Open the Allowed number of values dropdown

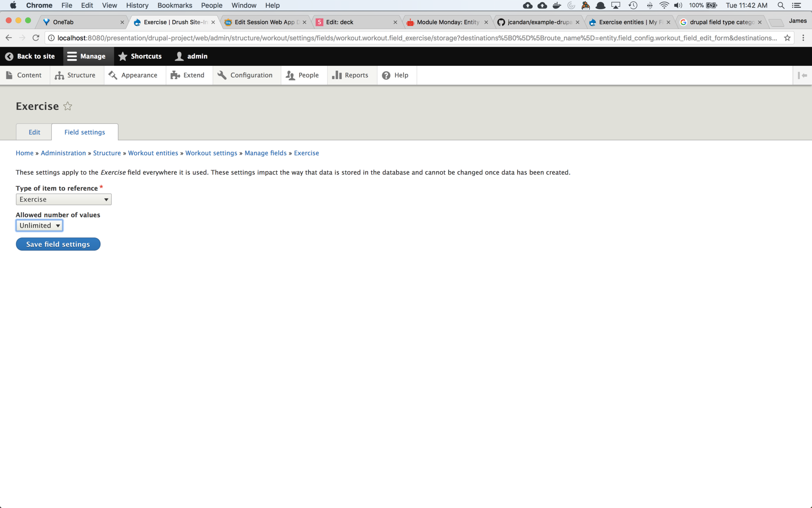pos(39,225)
